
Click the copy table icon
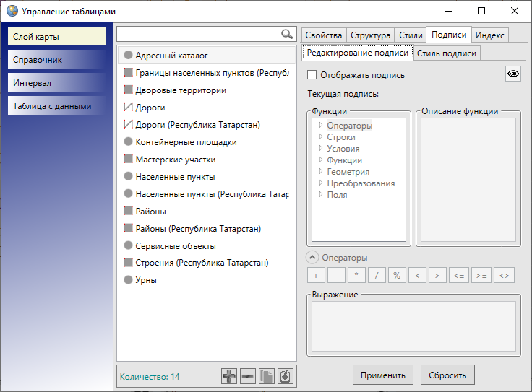pyautogui.click(x=267, y=376)
